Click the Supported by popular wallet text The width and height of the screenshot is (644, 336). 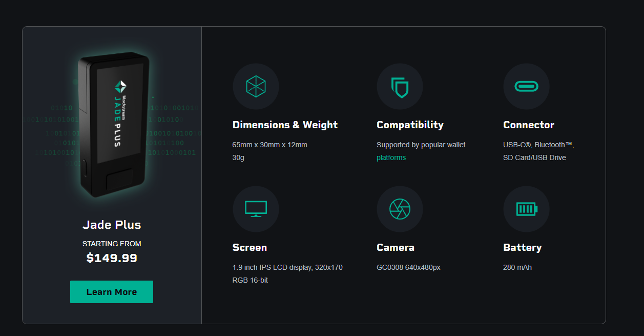(x=421, y=145)
